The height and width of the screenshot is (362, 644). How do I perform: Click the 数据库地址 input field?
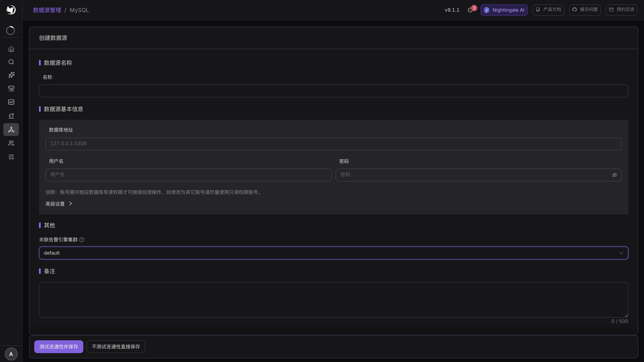click(x=333, y=144)
